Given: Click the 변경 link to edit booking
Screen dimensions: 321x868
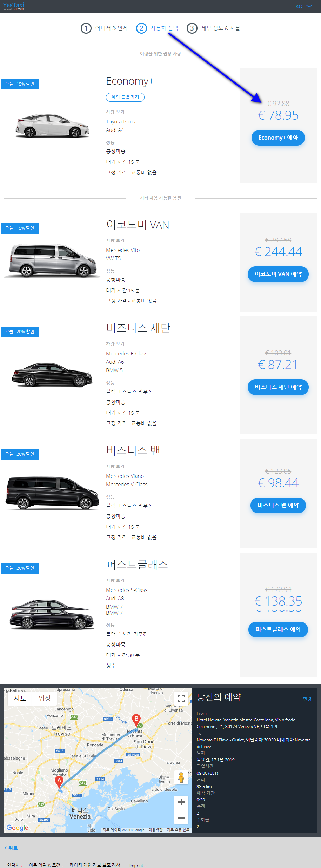Looking at the screenshot, I should tap(307, 699).
